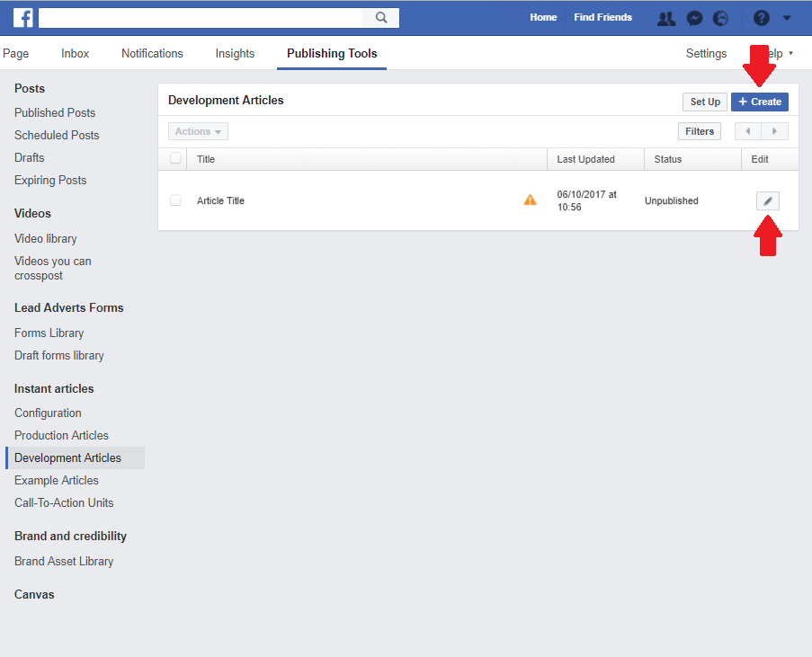
Task: Open the quick help question icon
Action: click(x=761, y=18)
